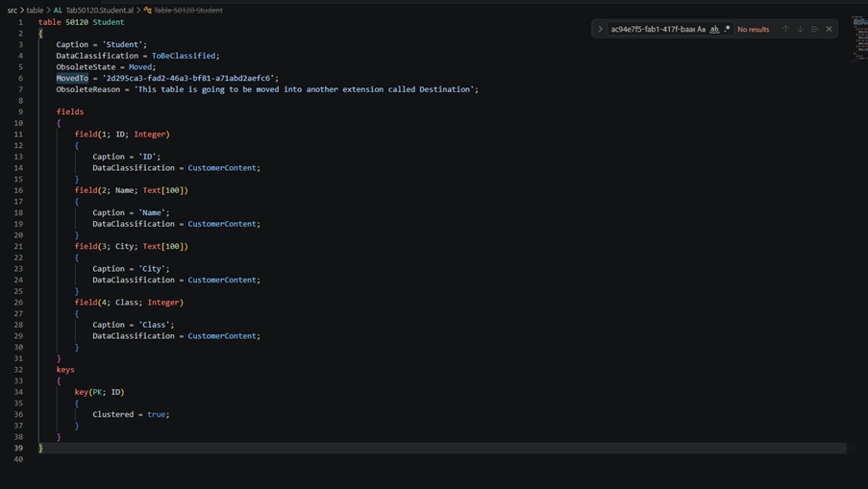Open the src breadcrumb segment
868x489 pixels.
[x=12, y=11]
